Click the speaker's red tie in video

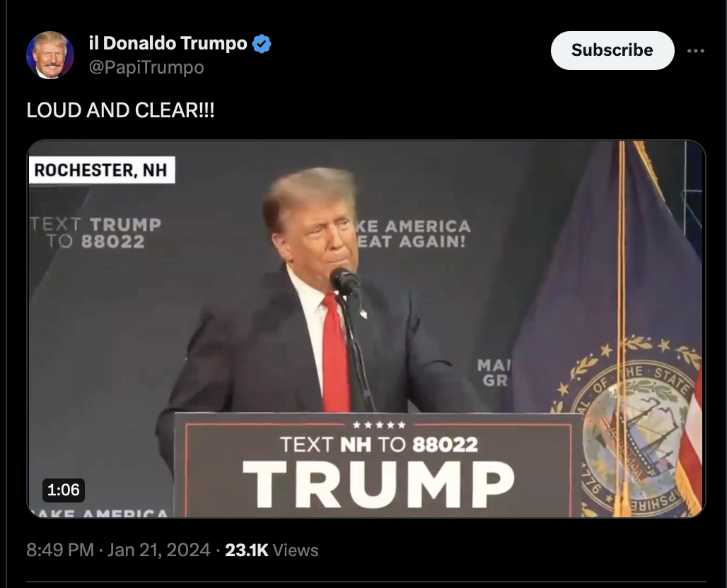pos(335,353)
